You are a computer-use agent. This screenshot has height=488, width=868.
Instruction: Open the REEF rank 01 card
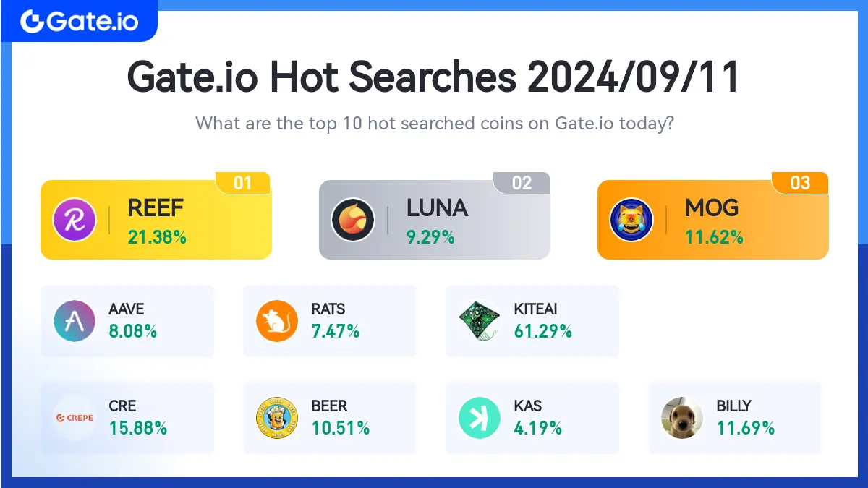pyautogui.click(x=156, y=216)
